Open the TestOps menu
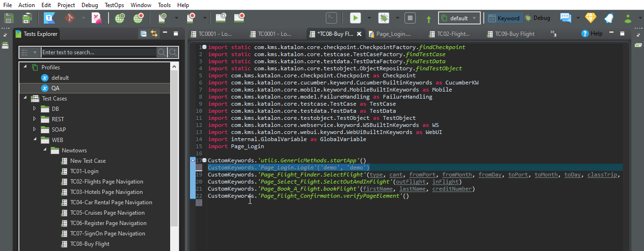The image size is (644, 251). pyautogui.click(x=114, y=5)
